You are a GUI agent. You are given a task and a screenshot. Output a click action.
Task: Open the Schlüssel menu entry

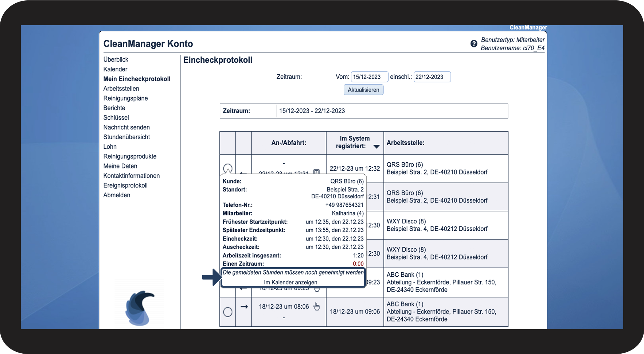pyautogui.click(x=116, y=118)
